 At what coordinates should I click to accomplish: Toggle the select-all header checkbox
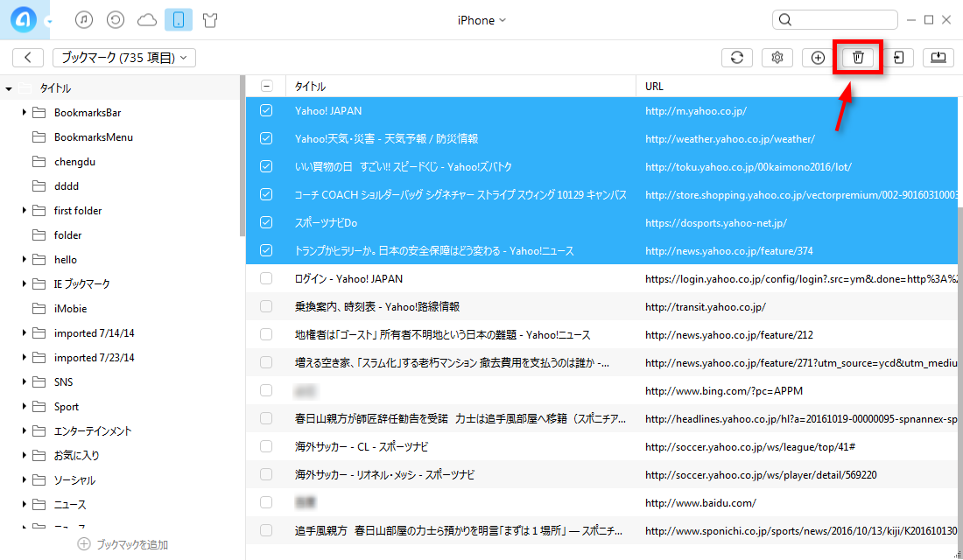(266, 86)
